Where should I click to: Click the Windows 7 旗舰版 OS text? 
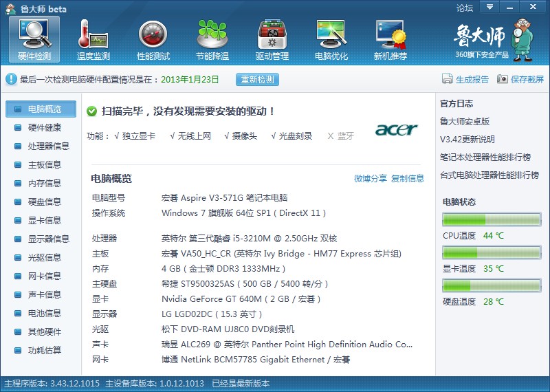point(244,213)
